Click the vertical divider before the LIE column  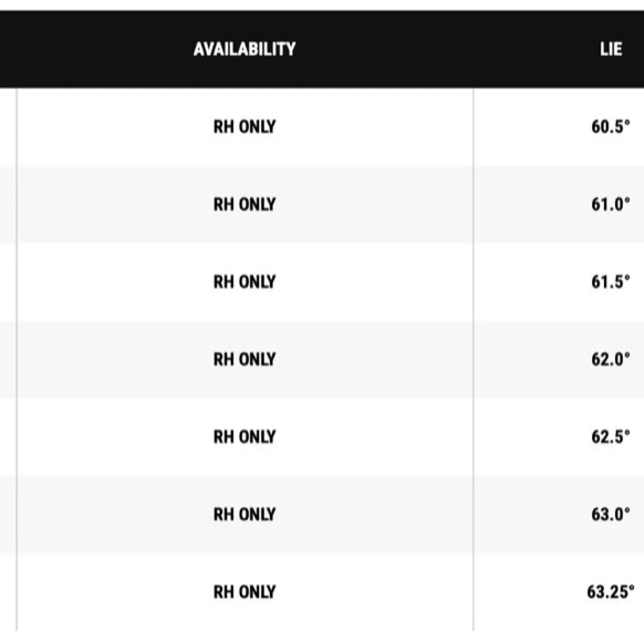(x=473, y=359)
